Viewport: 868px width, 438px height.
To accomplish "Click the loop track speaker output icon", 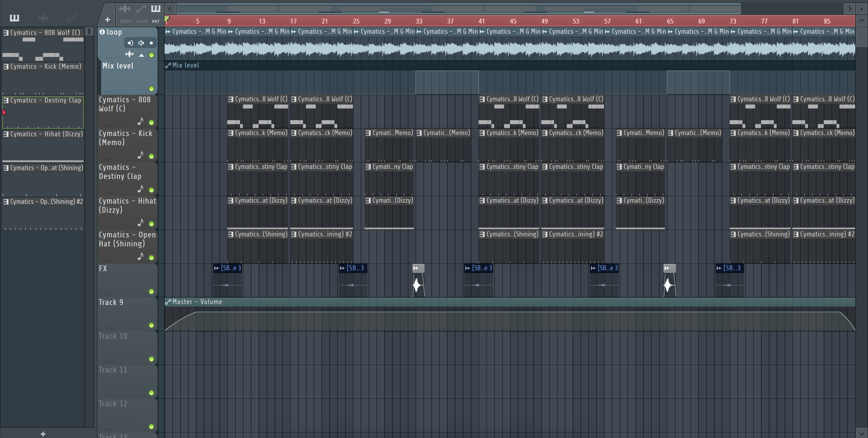I will pyautogui.click(x=141, y=43).
